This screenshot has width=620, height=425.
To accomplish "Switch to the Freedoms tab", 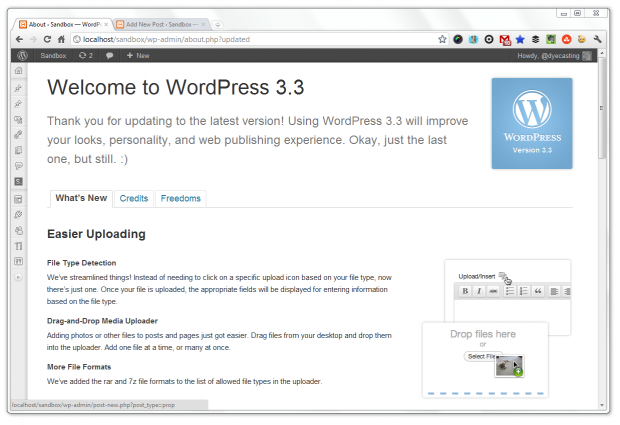I will pyautogui.click(x=180, y=198).
